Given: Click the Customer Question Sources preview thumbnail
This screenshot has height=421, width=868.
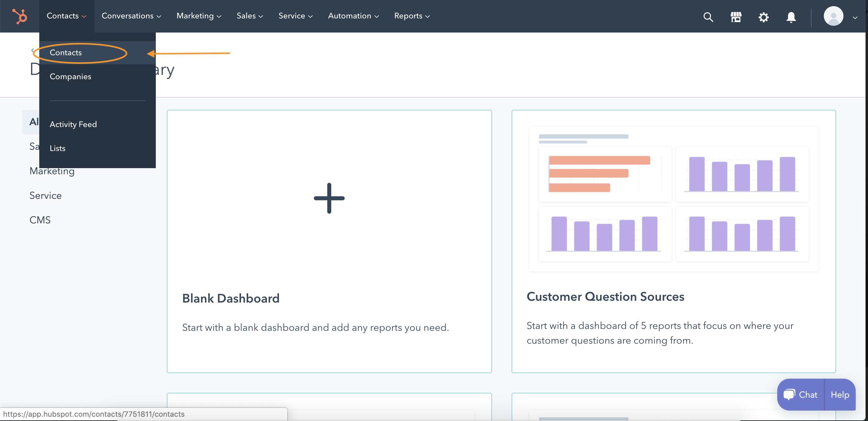Looking at the screenshot, I should click(x=674, y=199).
